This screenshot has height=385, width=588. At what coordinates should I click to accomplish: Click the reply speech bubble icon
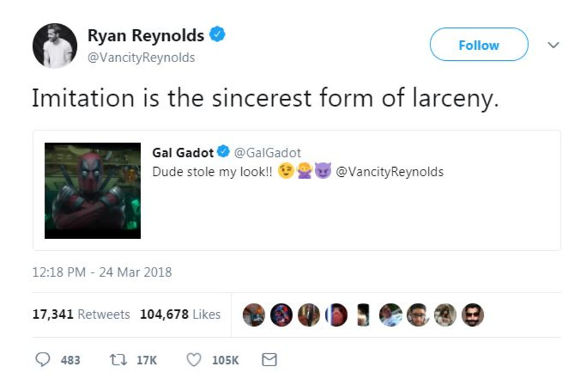[x=43, y=360]
